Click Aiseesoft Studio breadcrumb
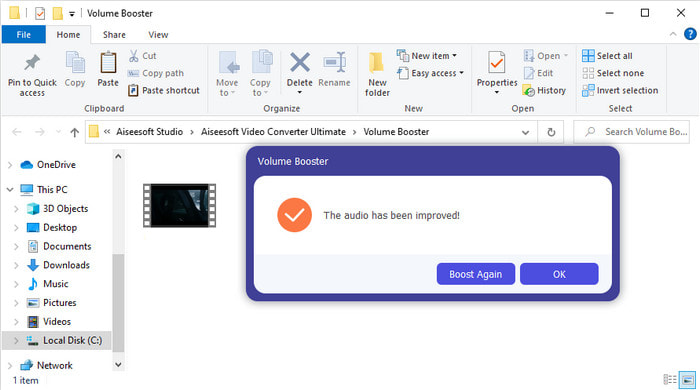Viewport: 700px width, 390px height. 150,132
